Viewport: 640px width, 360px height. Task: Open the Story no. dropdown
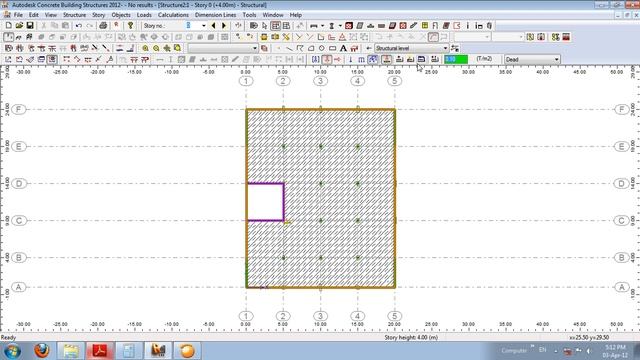pyautogui.click(x=204, y=26)
